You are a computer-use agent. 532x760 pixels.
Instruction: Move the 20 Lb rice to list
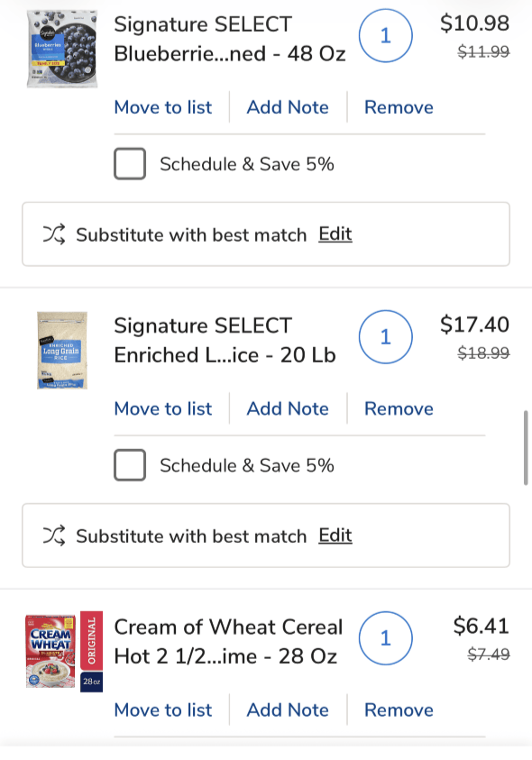point(163,408)
